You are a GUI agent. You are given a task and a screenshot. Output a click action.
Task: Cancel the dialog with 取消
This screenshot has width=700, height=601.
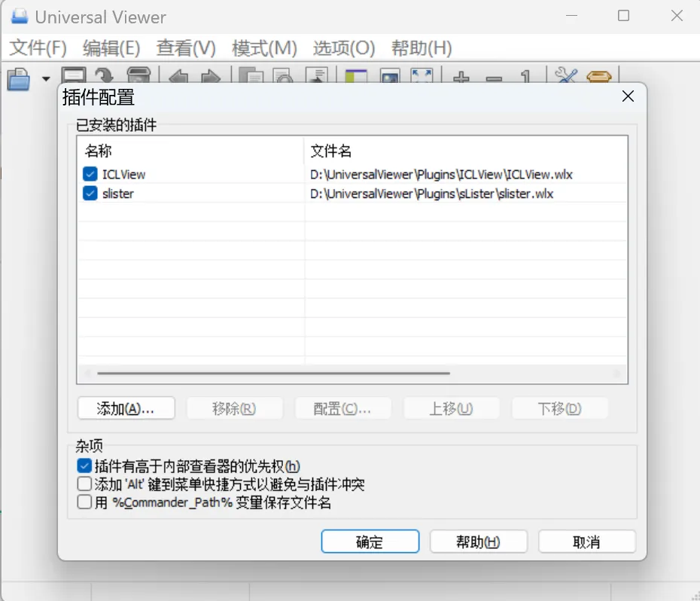587,542
